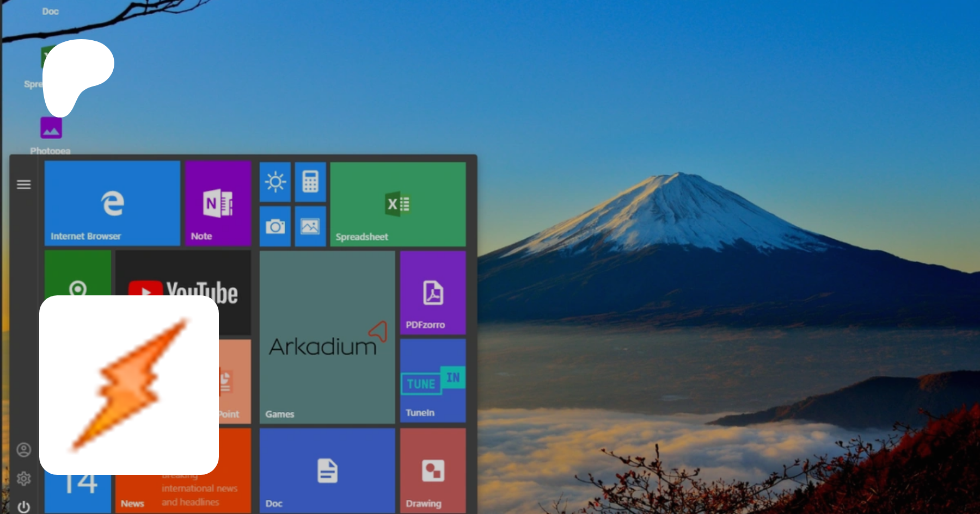Expand the start menu hamburger button

pyautogui.click(x=23, y=185)
